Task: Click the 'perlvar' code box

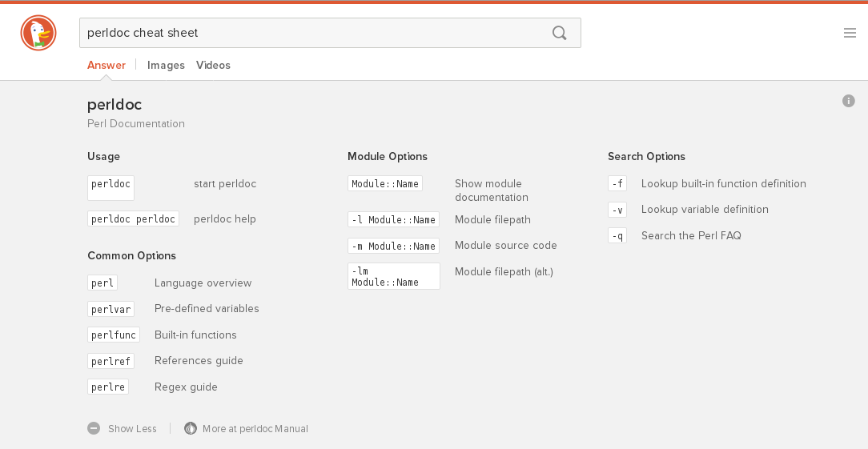Action: [111, 309]
